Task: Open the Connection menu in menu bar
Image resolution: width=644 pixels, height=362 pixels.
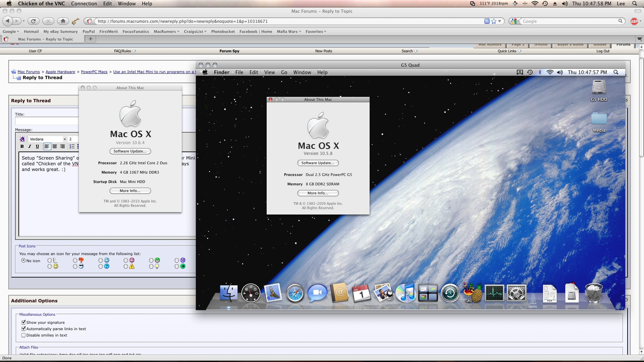Action: pyautogui.click(x=84, y=4)
